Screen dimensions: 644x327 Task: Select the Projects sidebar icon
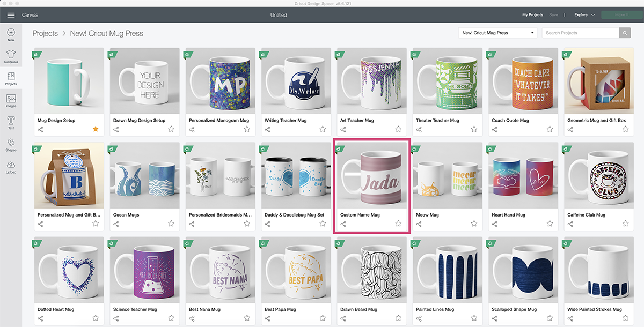pos(11,77)
